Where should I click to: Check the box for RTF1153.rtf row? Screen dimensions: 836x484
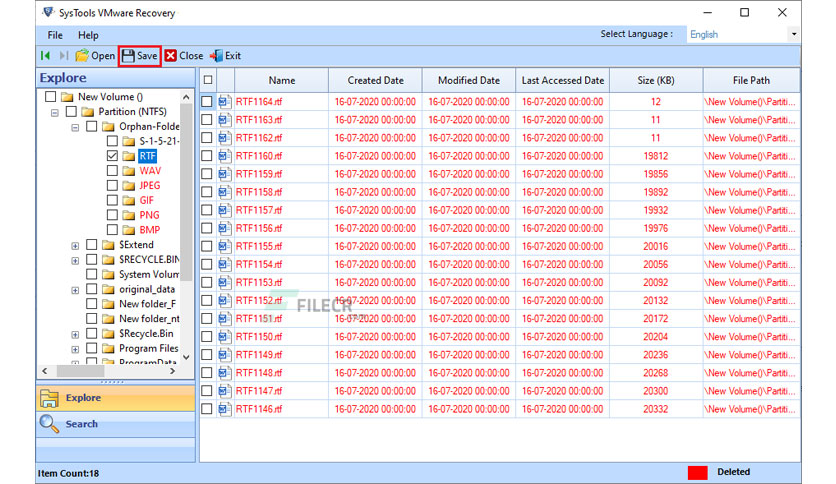click(207, 283)
